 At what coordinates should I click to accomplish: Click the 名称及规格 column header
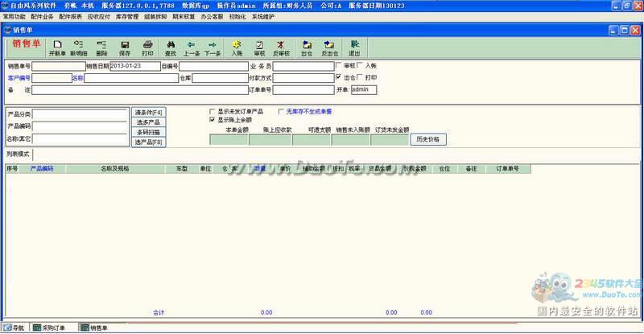tap(115, 169)
